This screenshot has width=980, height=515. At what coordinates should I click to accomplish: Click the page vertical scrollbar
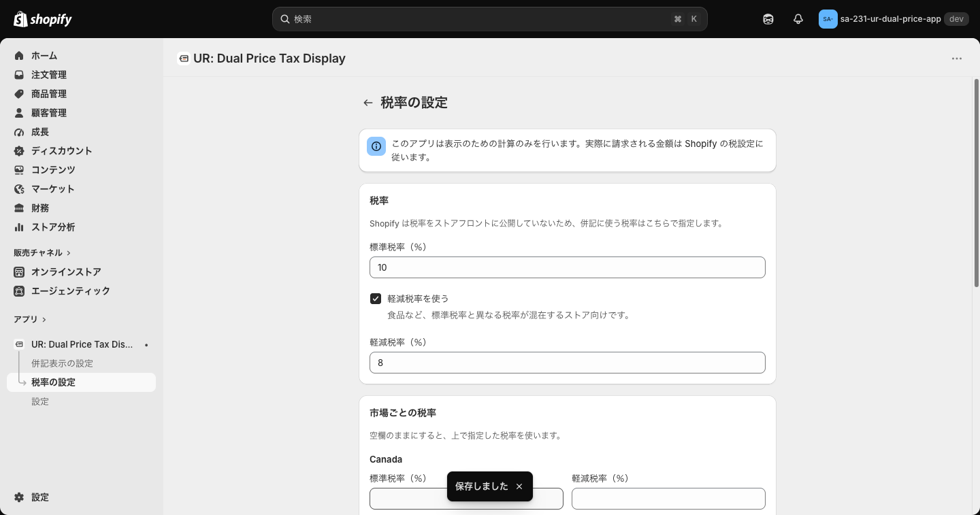click(977, 184)
